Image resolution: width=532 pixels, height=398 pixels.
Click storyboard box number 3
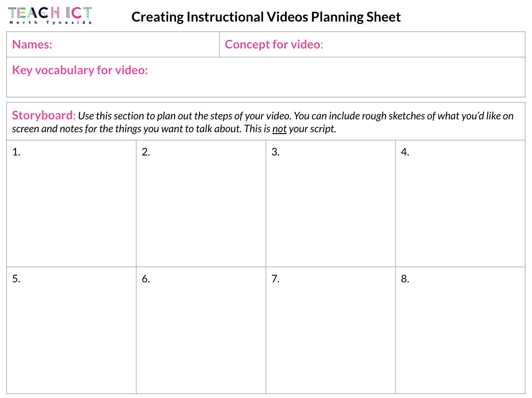tap(331, 204)
